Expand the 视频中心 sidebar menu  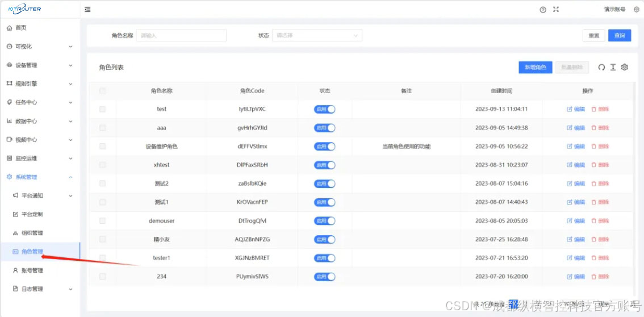click(x=40, y=140)
